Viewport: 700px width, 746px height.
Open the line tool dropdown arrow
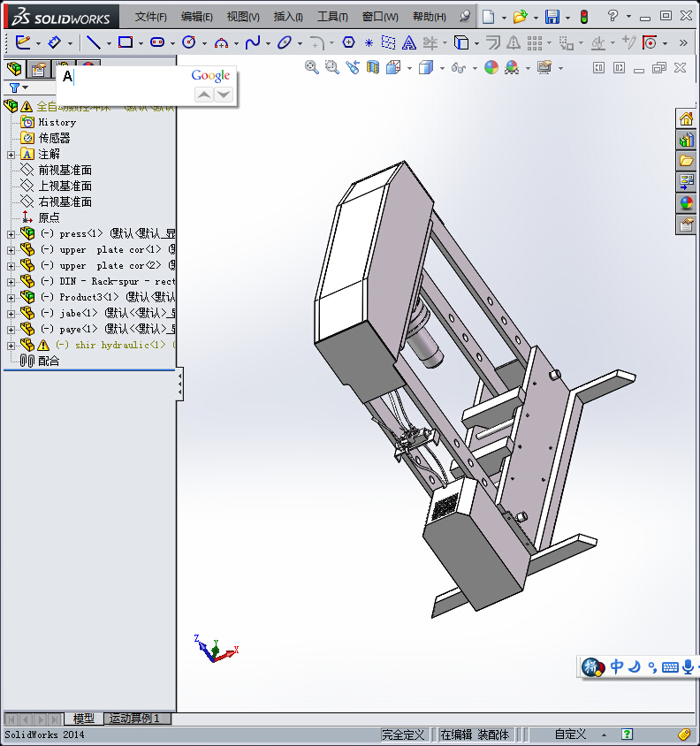(109, 44)
